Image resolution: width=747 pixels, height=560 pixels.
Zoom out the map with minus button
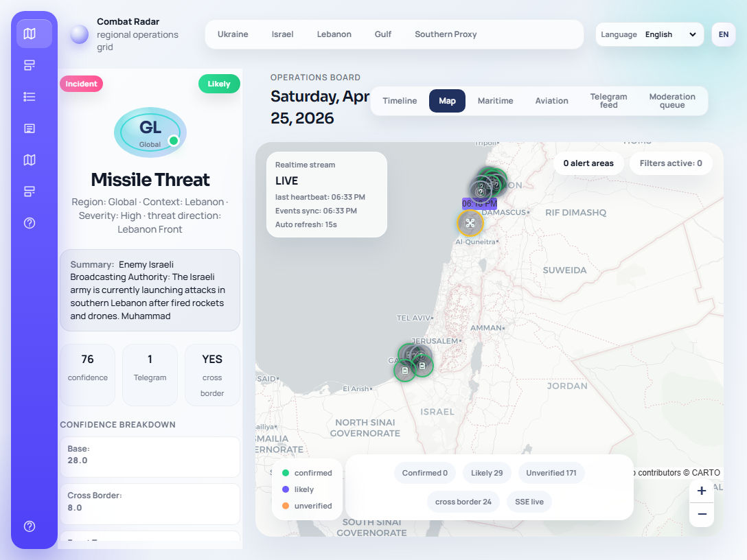[701, 514]
